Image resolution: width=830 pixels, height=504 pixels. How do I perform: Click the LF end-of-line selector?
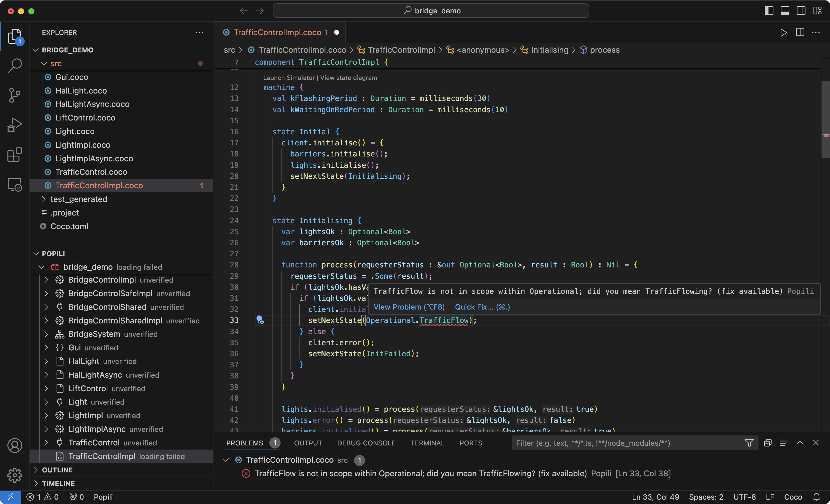[x=770, y=497]
